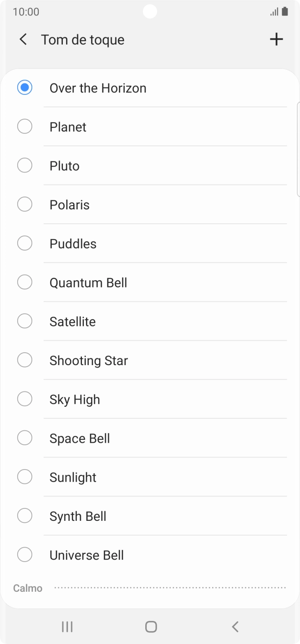Select the Space Bell option
This screenshot has height=644, width=300.
tap(24, 437)
